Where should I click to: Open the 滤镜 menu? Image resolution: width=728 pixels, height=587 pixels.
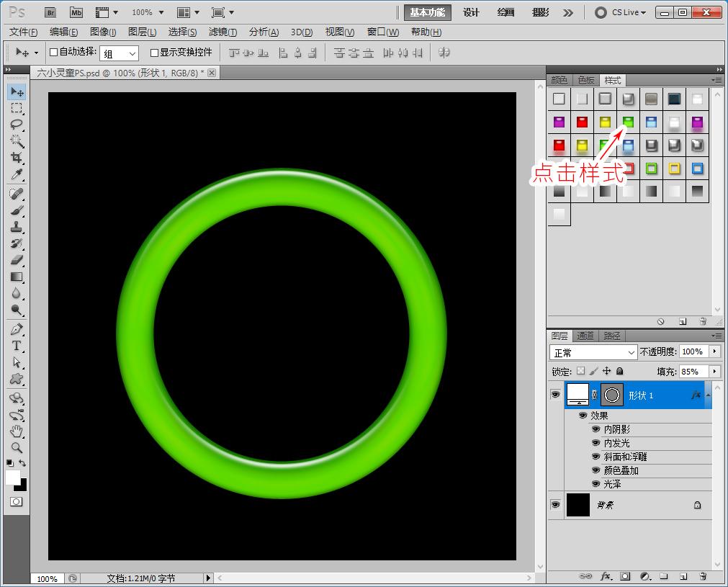pos(223,32)
